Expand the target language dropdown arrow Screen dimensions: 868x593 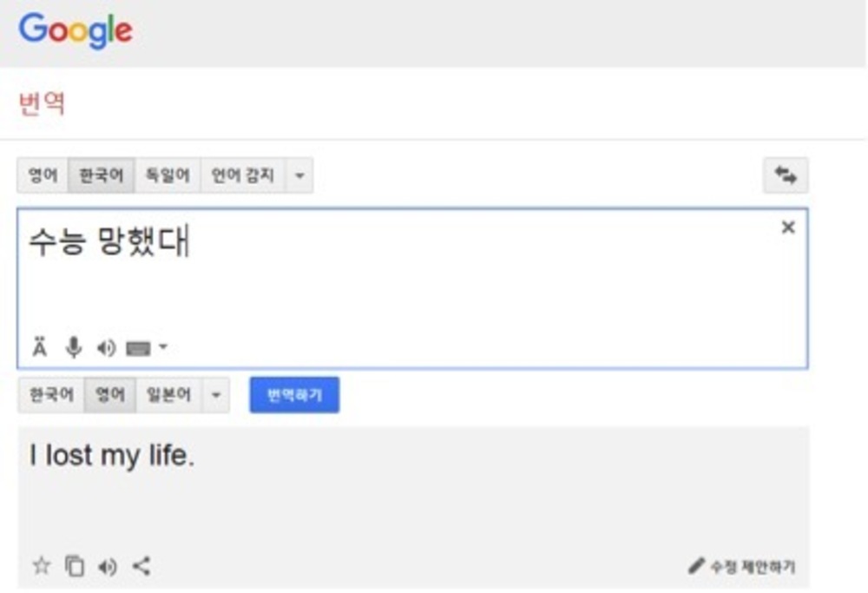[216, 395]
